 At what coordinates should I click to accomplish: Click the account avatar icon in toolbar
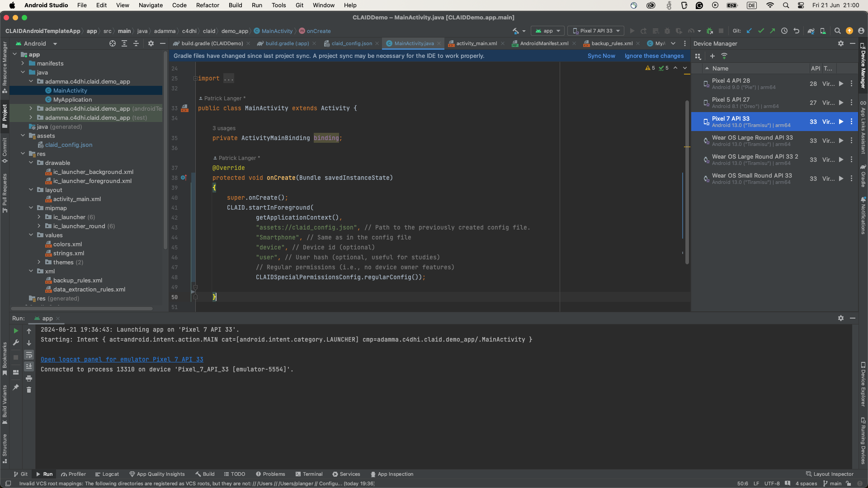[861, 31]
